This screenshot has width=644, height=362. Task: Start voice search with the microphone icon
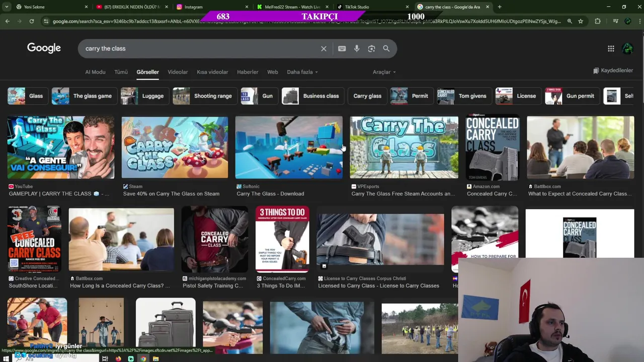point(357,49)
